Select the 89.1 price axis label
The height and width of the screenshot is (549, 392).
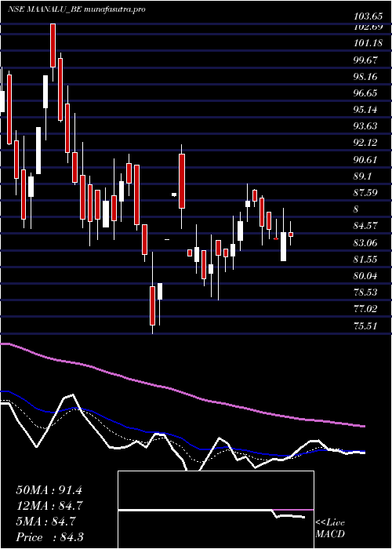point(362,176)
